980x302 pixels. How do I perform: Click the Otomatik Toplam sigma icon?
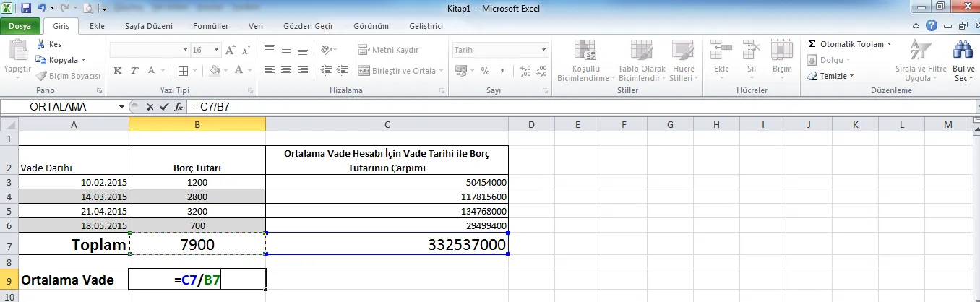coord(812,44)
